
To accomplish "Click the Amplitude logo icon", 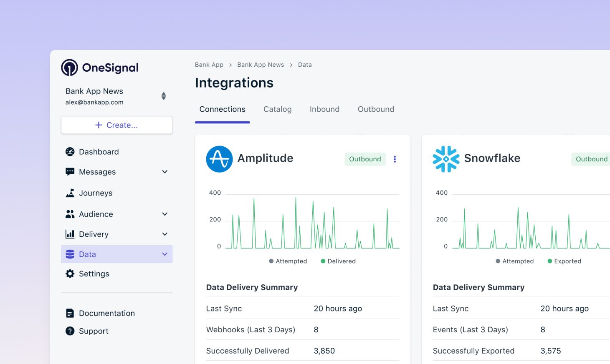I will (219, 159).
